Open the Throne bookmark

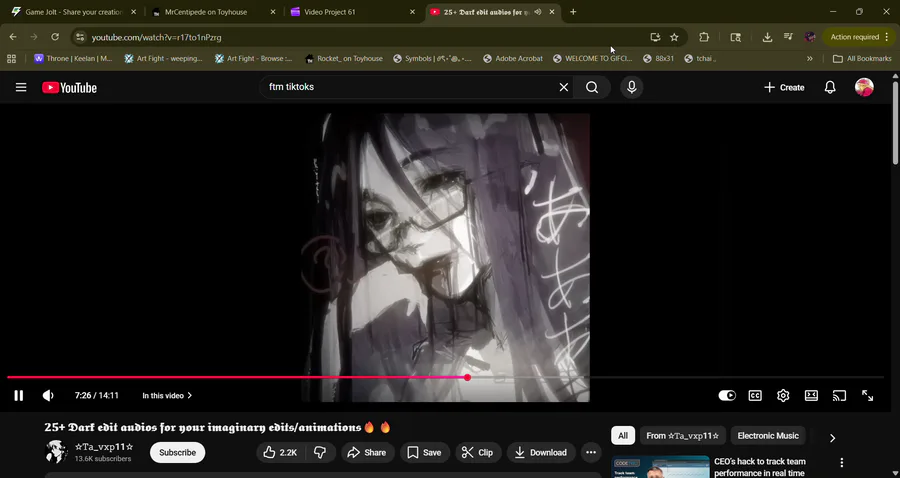click(x=73, y=59)
